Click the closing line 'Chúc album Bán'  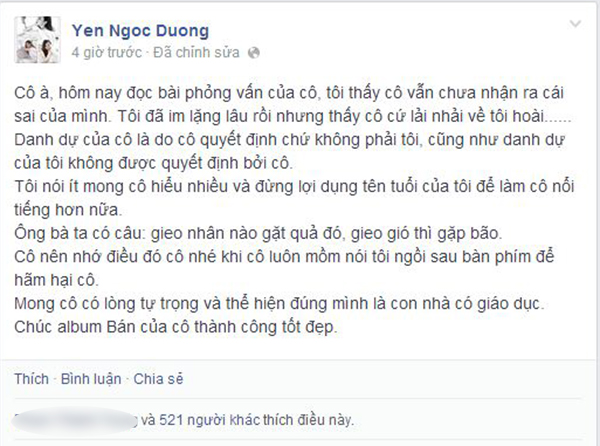tap(176, 327)
